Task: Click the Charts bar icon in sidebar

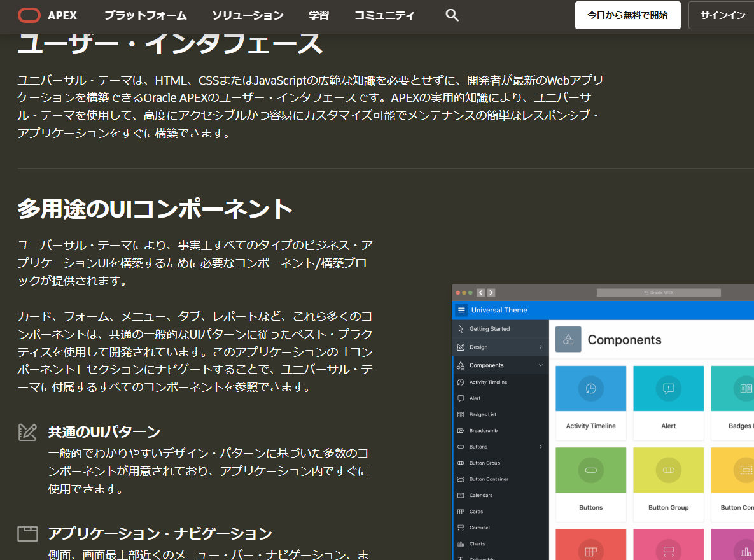Action: click(x=461, y=543)
